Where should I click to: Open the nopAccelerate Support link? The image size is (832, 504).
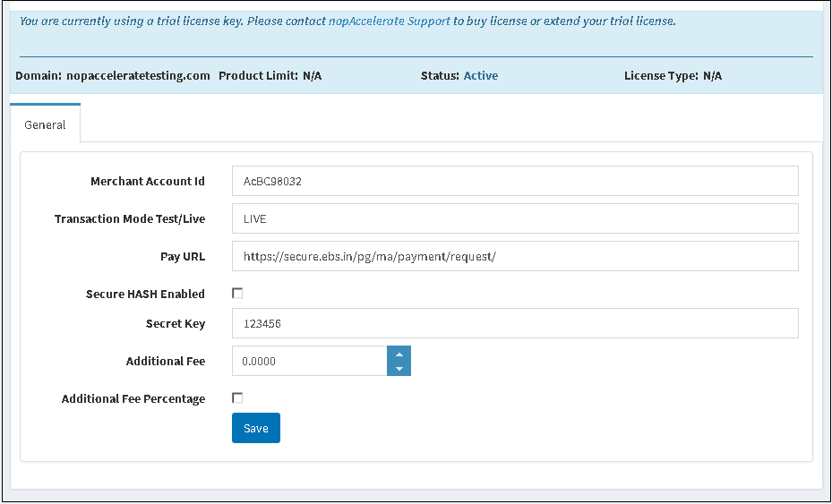click(390, 21)
